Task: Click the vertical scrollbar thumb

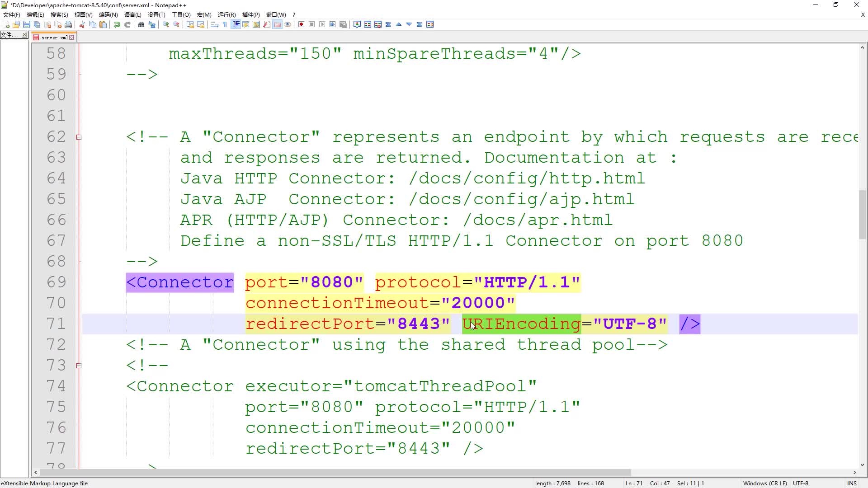Action: coord(862,215)
